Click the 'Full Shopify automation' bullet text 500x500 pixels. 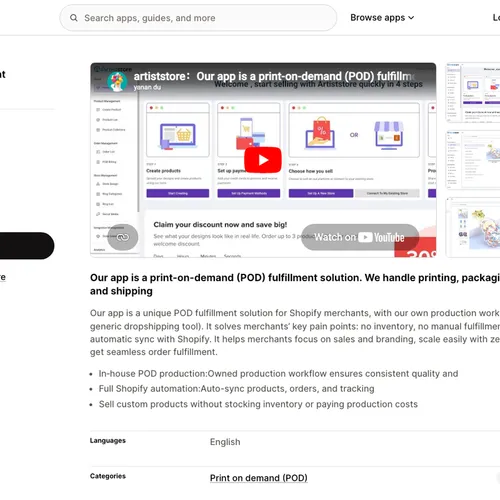pyautogui.click(x=236, y=389)
